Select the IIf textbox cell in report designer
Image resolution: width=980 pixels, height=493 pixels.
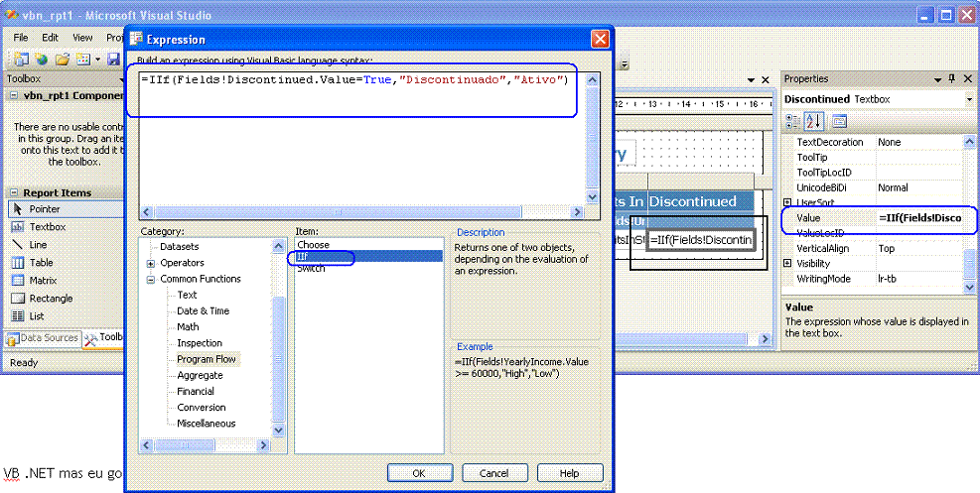point(703,241)
